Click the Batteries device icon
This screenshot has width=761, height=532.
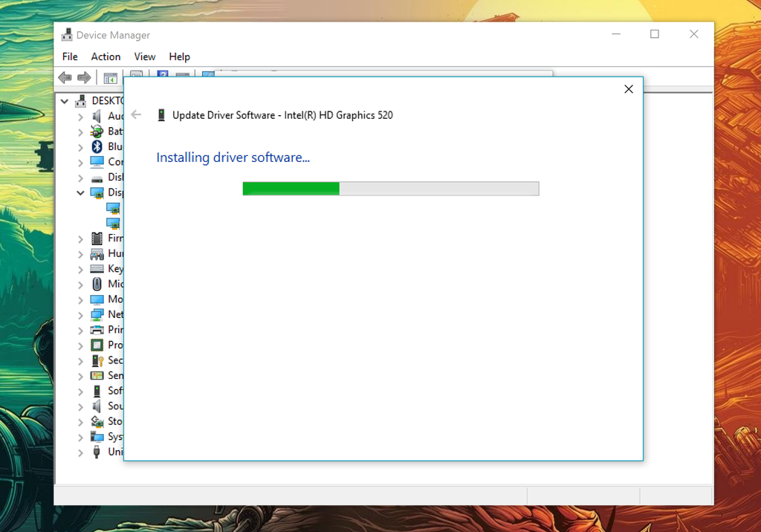pos(97,132)
